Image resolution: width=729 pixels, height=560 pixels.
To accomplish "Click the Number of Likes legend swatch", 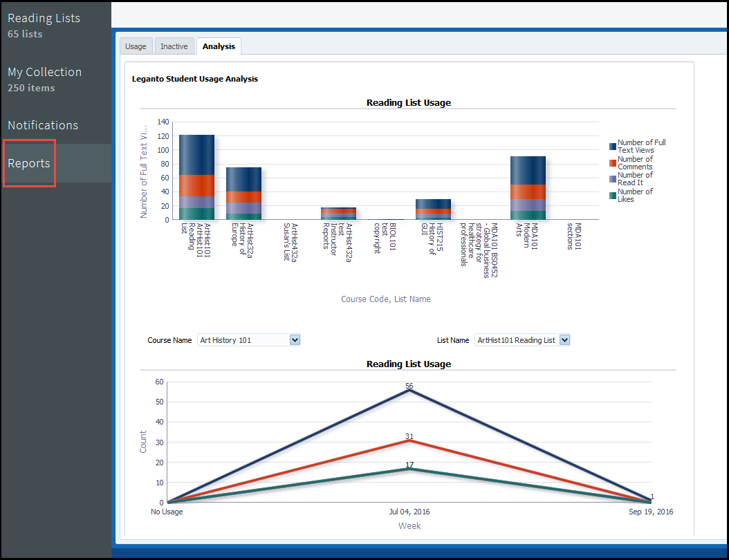I will click(613, 196).
